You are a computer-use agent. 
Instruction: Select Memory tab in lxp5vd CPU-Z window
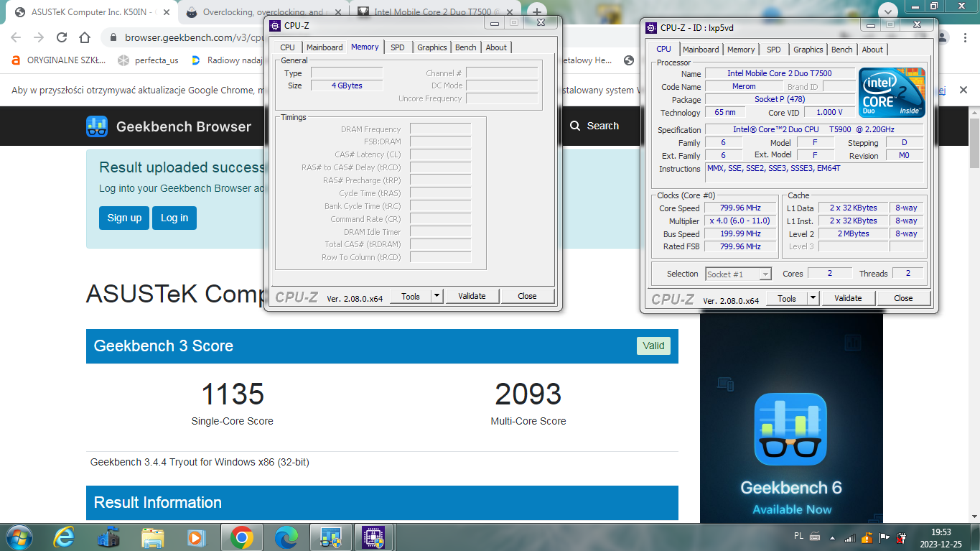coord(741,50)
